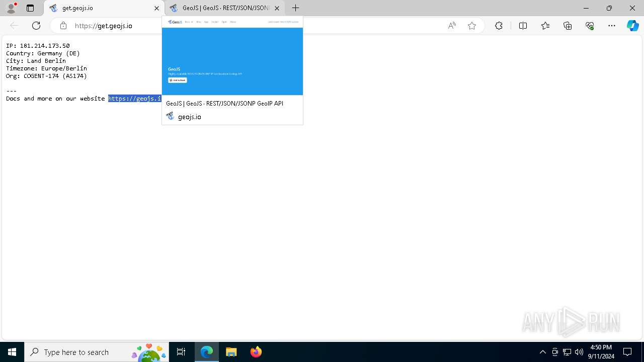
Task: Open Task View from the taskbar
Action: pyautogui.click(x=181, y=352)
